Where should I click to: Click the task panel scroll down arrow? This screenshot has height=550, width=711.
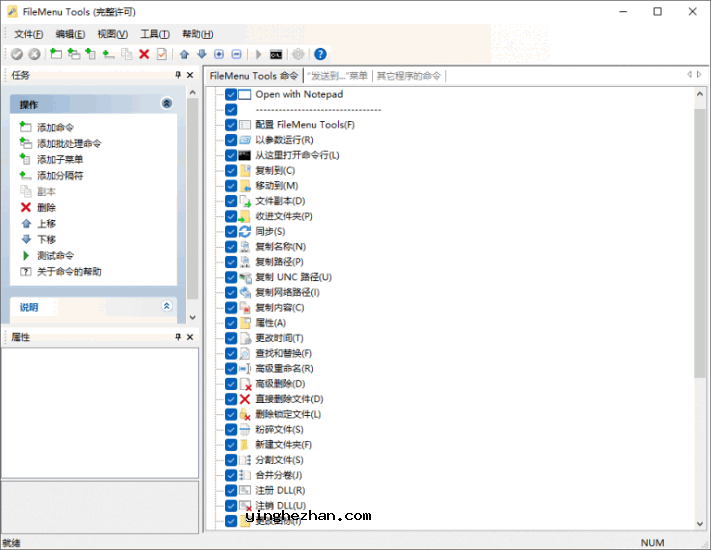pyautogui.click(x=192, y=317)
